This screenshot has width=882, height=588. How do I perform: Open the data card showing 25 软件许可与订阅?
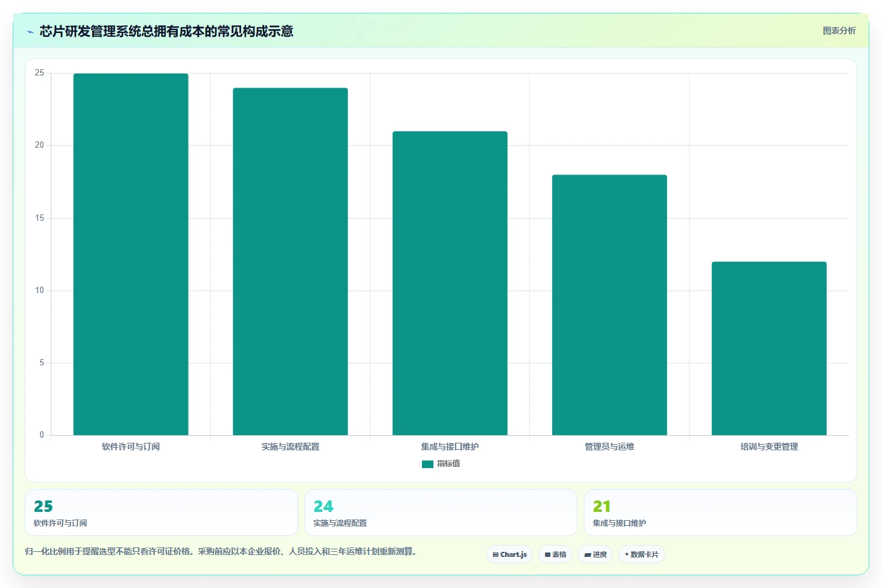click(x=161, y=513)
